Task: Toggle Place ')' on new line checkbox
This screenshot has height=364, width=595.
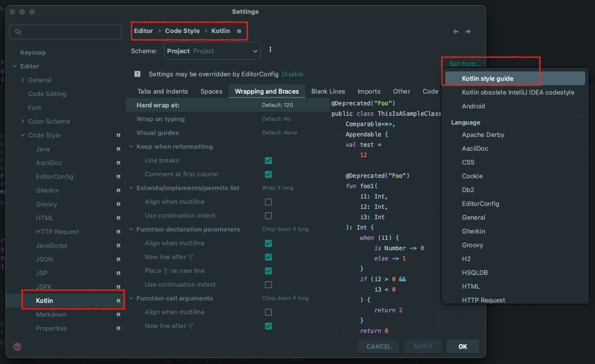Action: point(268,271)
